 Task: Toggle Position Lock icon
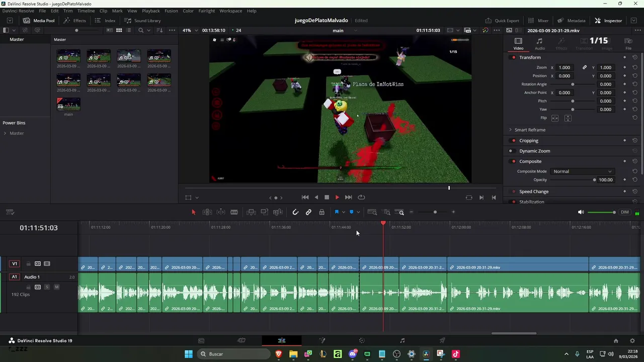coord(322,212)
